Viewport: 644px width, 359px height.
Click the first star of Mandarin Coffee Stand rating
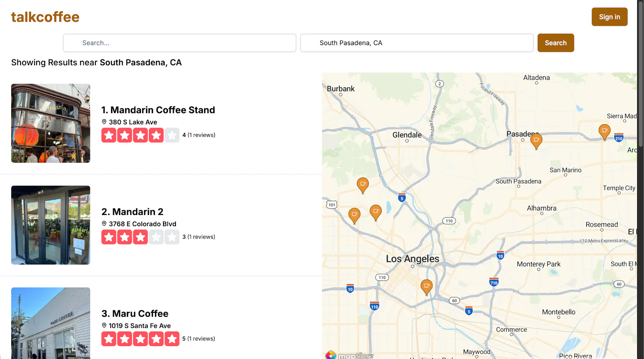coord(109,135)
